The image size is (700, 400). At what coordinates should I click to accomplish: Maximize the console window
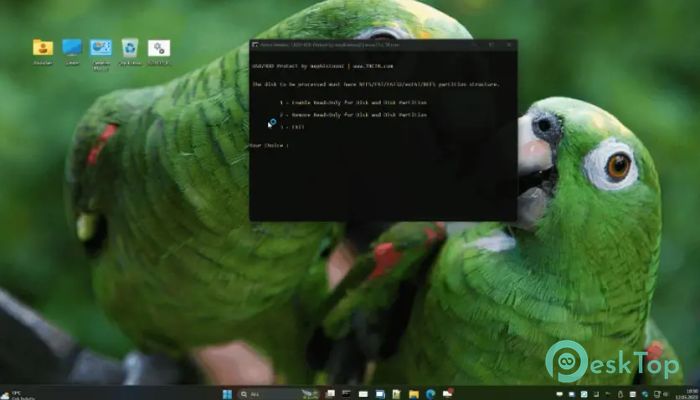pyautogui.click(x=491, y=45)
